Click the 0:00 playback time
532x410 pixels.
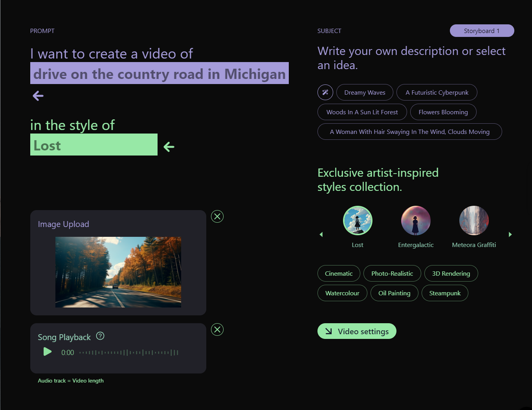(x=68, y=353)
